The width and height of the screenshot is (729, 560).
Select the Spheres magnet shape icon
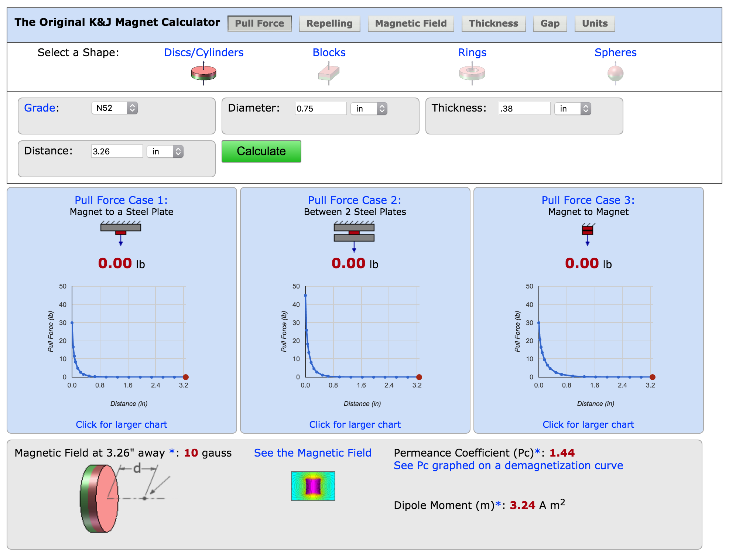tap(615, 73)
